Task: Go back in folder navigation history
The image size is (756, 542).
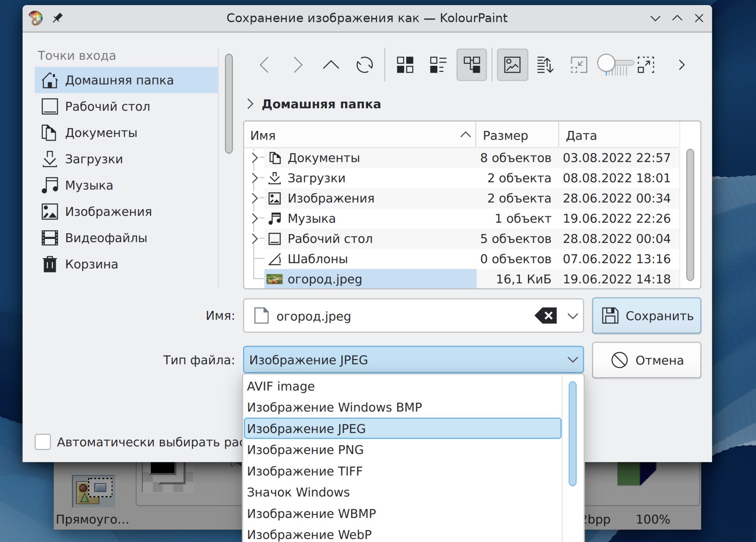Action: point(264,65)
